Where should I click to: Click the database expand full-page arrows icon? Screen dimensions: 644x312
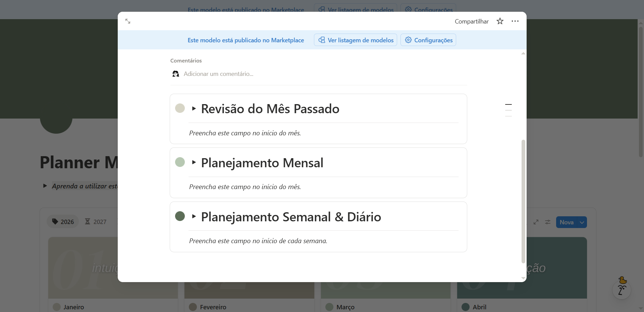[536, 222]
